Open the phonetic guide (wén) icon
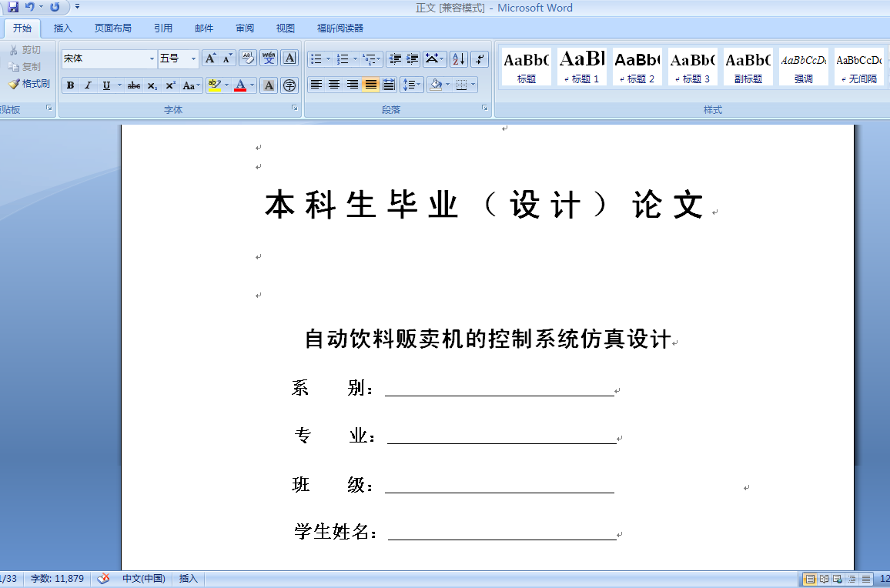 click(x=269, y=58)
